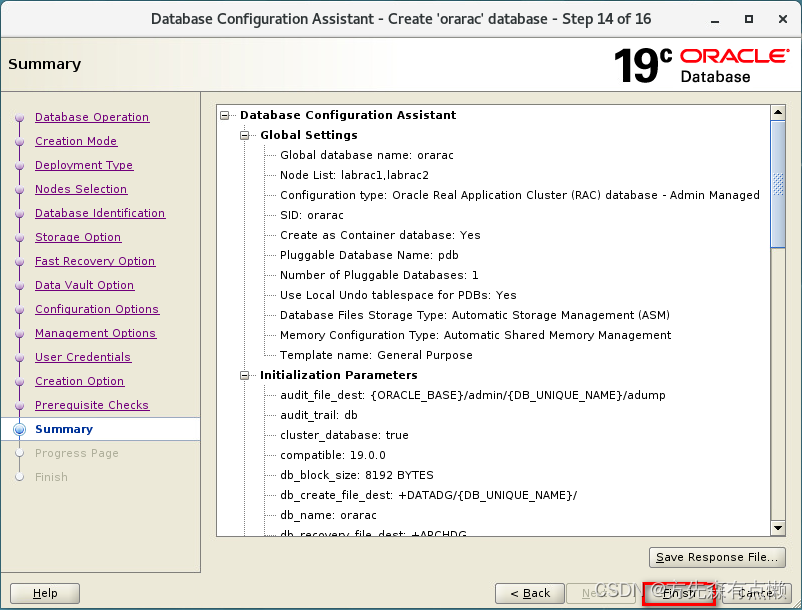This screenshot has height=610, width=802.
Task: Select 'cluster_database: true' row
Action: [344, 435]
